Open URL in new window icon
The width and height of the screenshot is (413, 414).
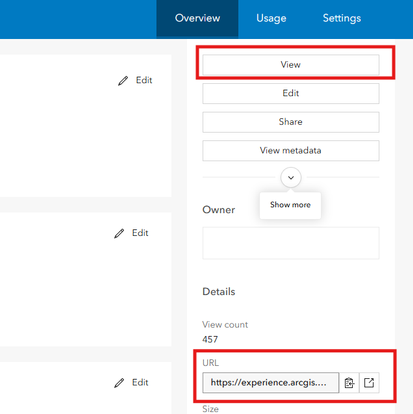(369, 383)
